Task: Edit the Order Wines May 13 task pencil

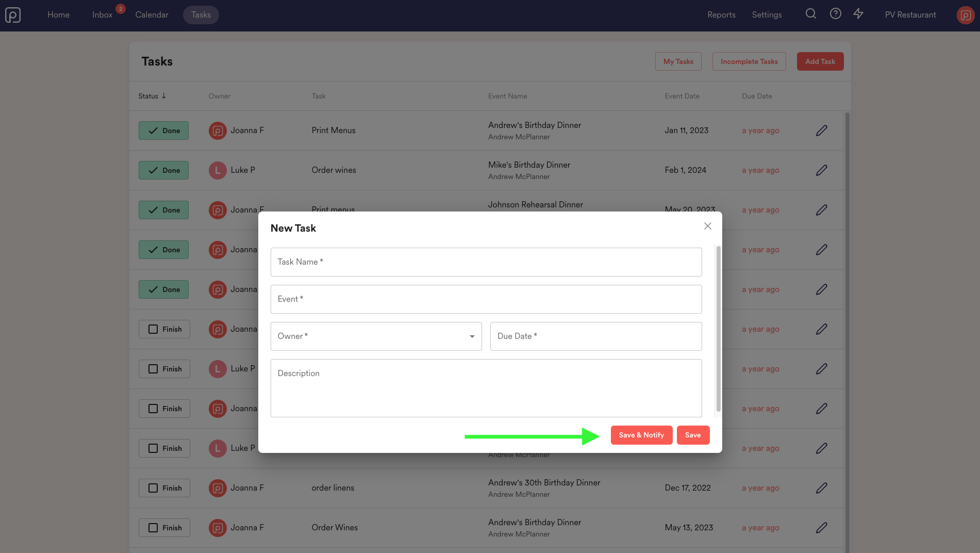Action: pos(822,528)
